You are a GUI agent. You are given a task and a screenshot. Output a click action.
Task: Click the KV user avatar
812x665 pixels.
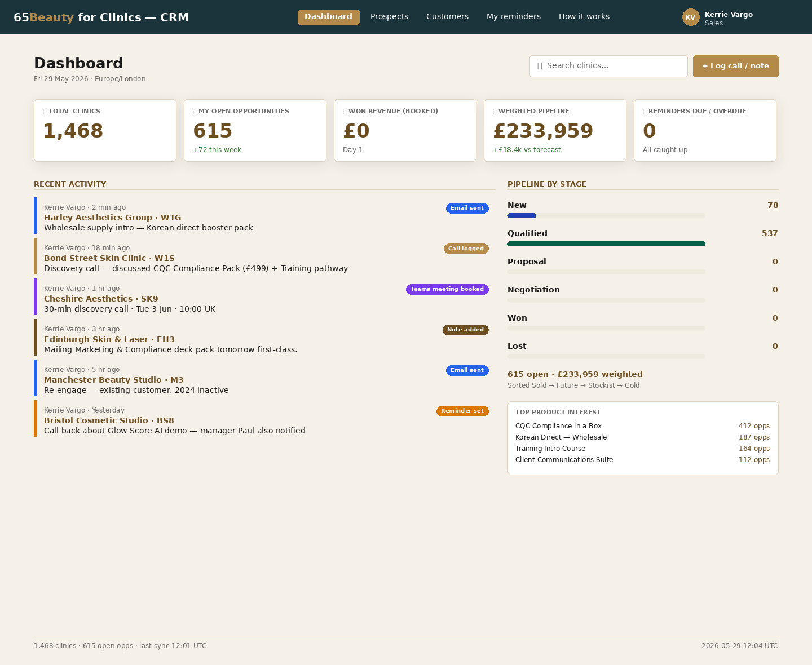click(691, 17)
